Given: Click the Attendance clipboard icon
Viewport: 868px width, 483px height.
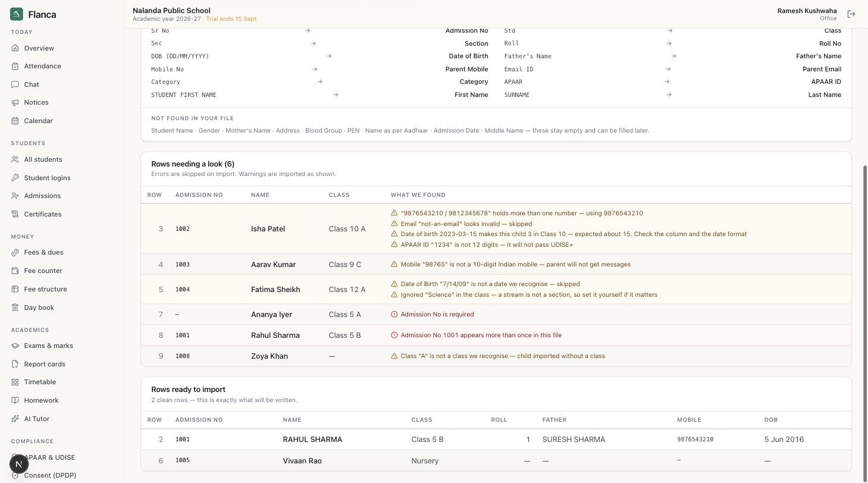Looking at the screenshot, I should tap(15, 66).
